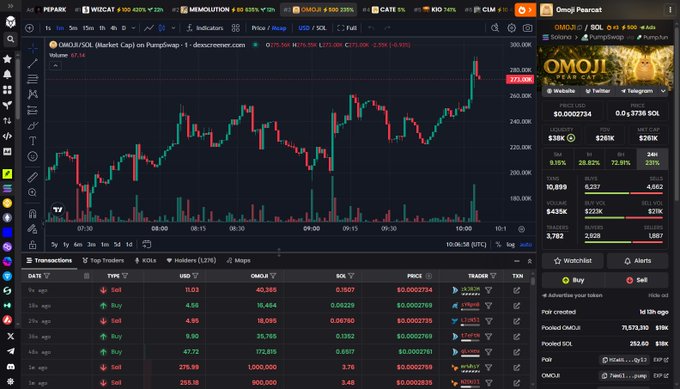
Task: Open the Indicators menu
Action: (204, 28)
